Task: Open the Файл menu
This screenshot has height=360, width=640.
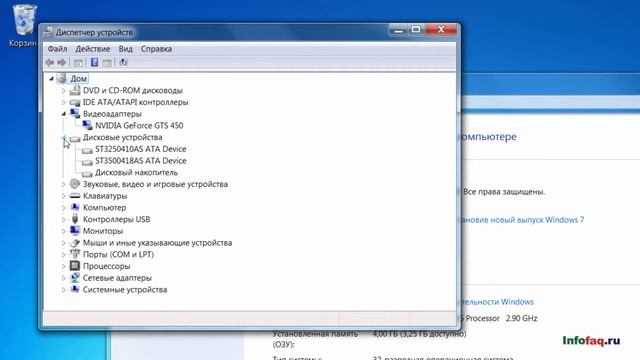Action: click(57, 49)
